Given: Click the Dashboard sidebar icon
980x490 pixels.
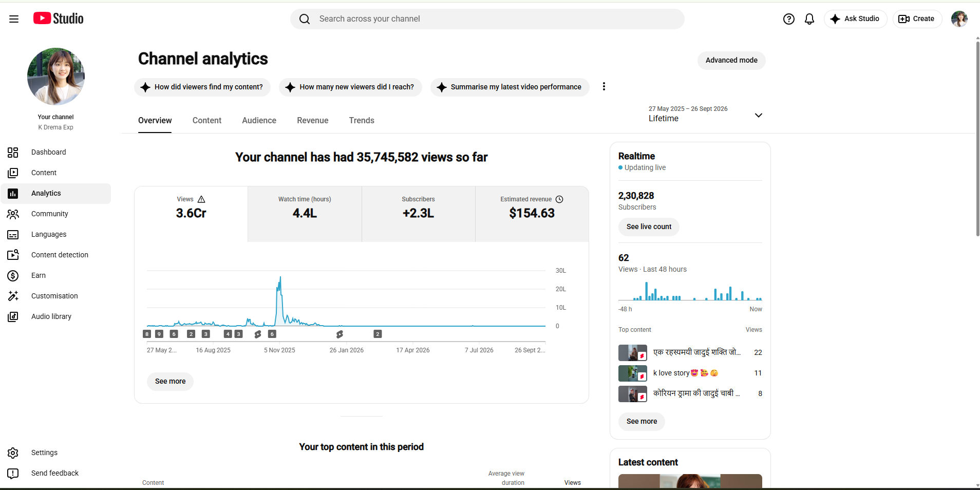Looking at the screenshot, I should pos(13,152).
